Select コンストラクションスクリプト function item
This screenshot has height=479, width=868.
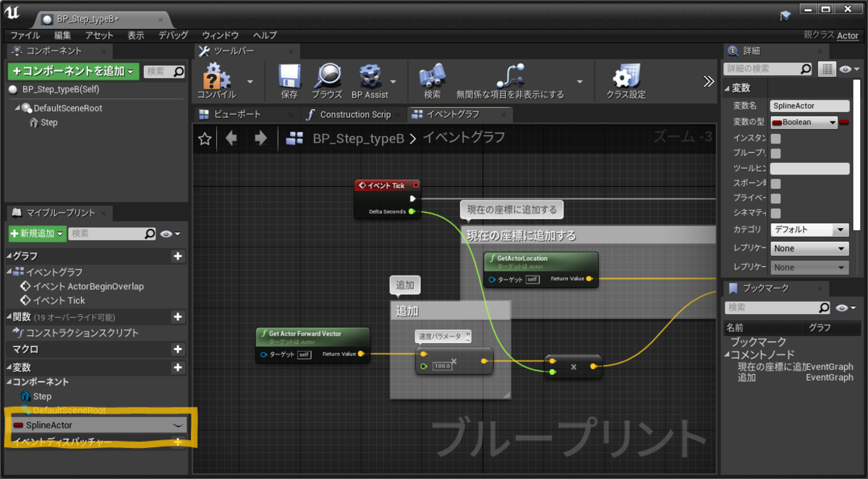(82, 333)
